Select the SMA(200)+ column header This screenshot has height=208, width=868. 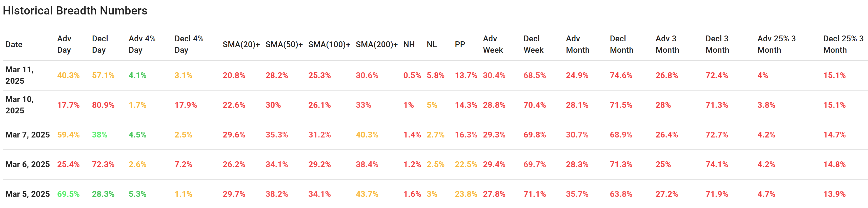tap(376, 44)
